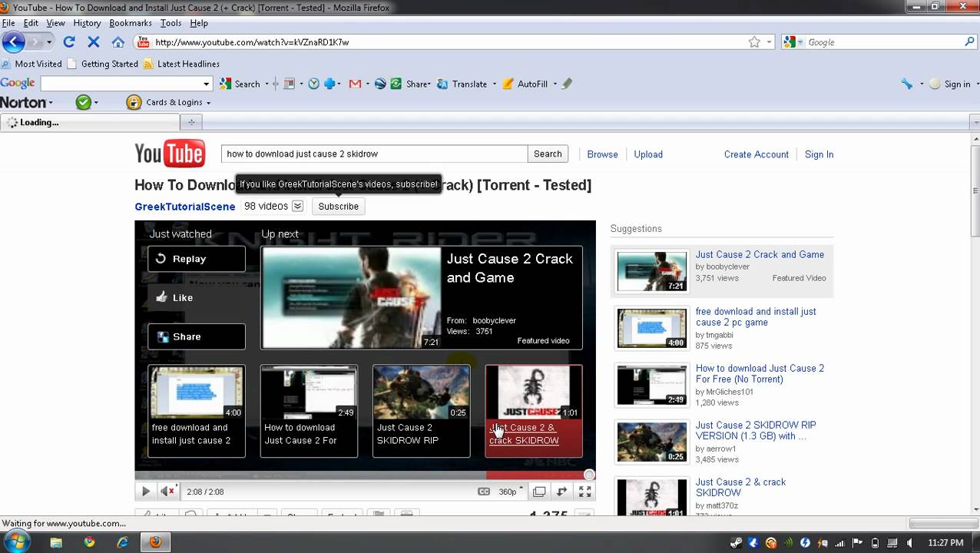Open the File menu

point(8,23)
